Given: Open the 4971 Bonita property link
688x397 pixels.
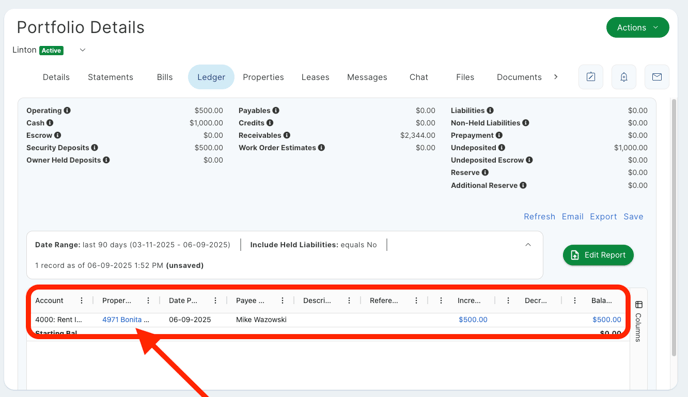Looking at the screenshot, I should pos(125,319).
